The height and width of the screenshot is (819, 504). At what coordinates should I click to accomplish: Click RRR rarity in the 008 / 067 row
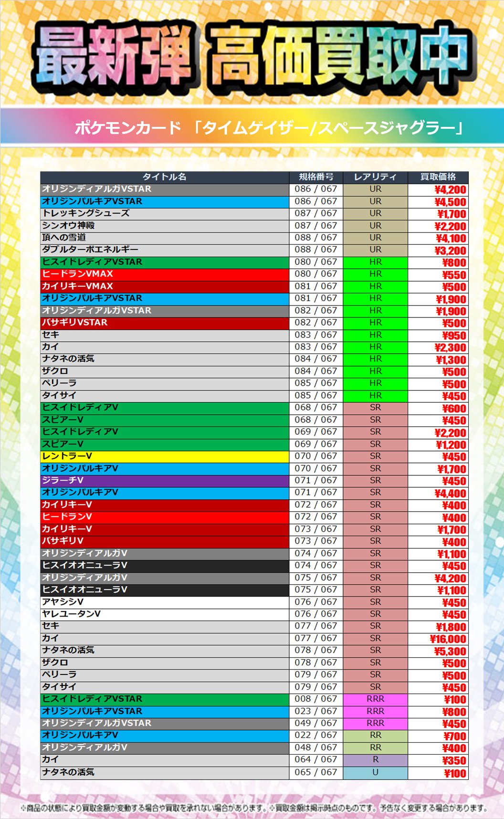coord(375,699)
